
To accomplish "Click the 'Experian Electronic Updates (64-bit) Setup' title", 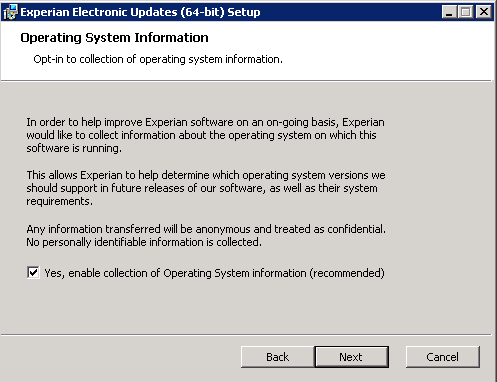I will pyautogui.click(x=140, y=12).
